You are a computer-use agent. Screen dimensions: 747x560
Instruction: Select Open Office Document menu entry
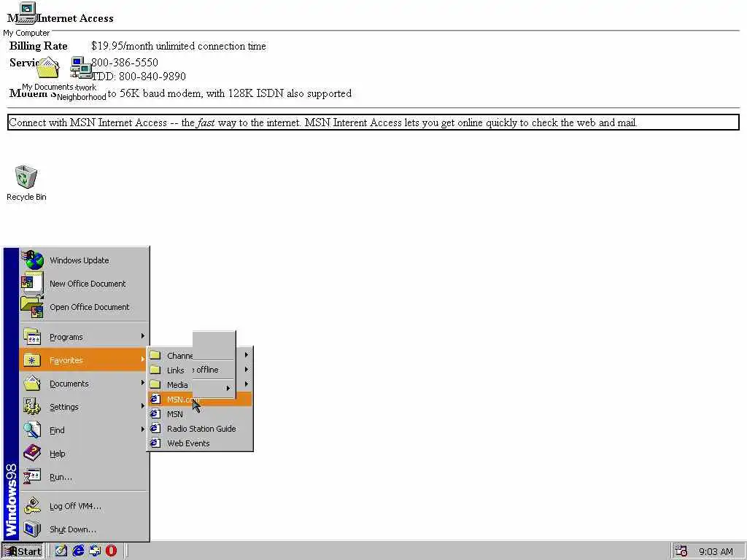tap(85, 307)
